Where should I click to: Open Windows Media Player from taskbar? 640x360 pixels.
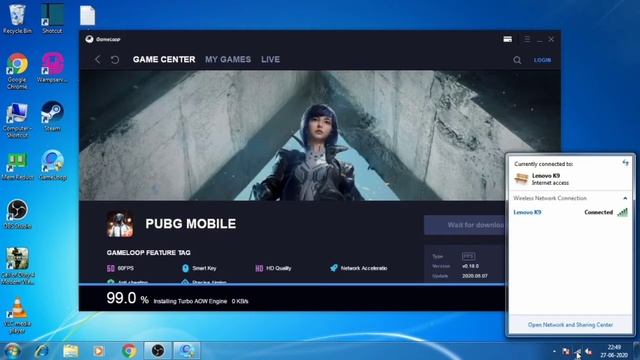tap(99, 351)
